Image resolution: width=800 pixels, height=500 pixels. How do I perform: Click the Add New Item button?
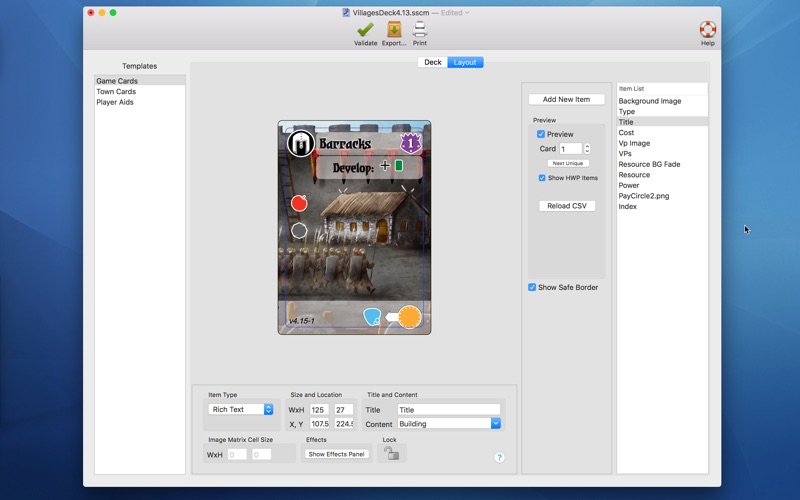coord(566,99)
